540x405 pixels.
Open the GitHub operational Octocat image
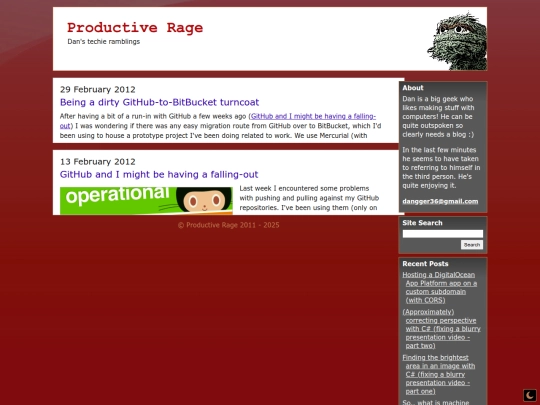tap(146, 201)
